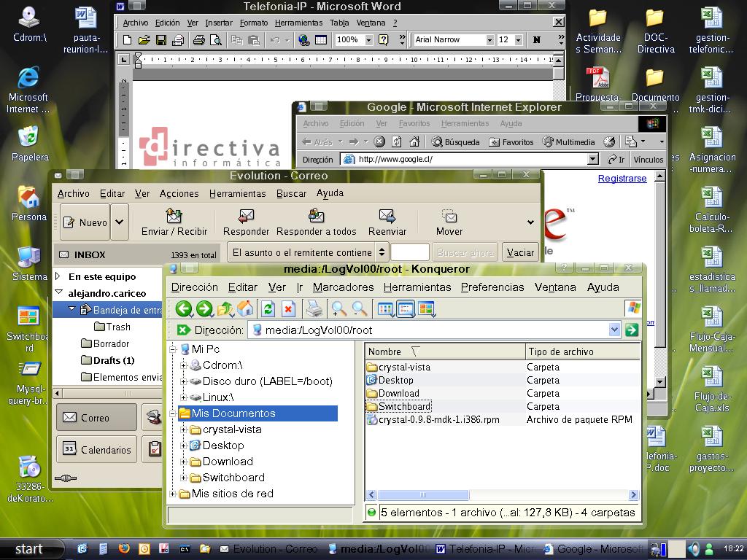Image resolution: width=747 pixels, height=560 pixels.
Task: Click Konqueror horizontal scrollbar thumb
Action: point(423,495)
